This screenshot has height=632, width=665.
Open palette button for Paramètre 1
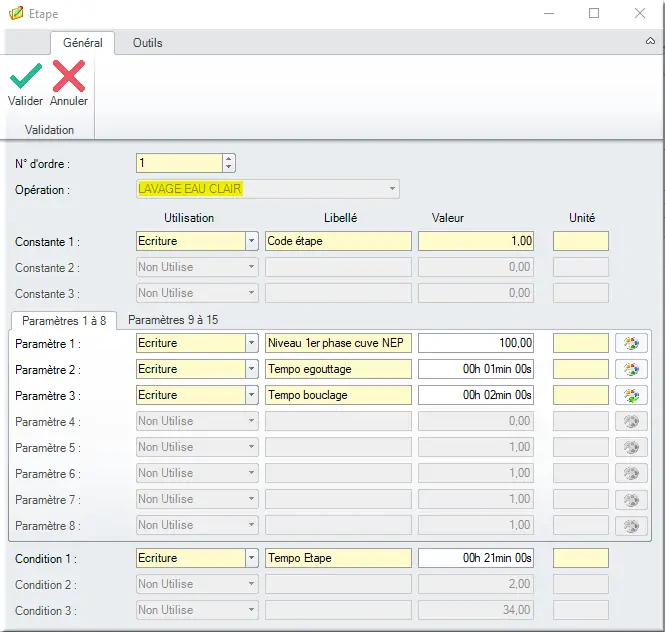click(x=631, y=343)
